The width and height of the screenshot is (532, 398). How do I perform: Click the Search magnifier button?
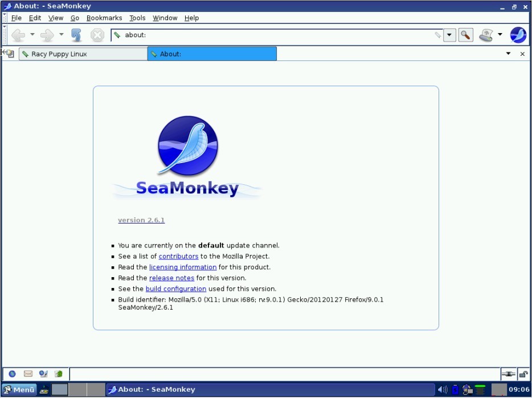coord(466,35)
